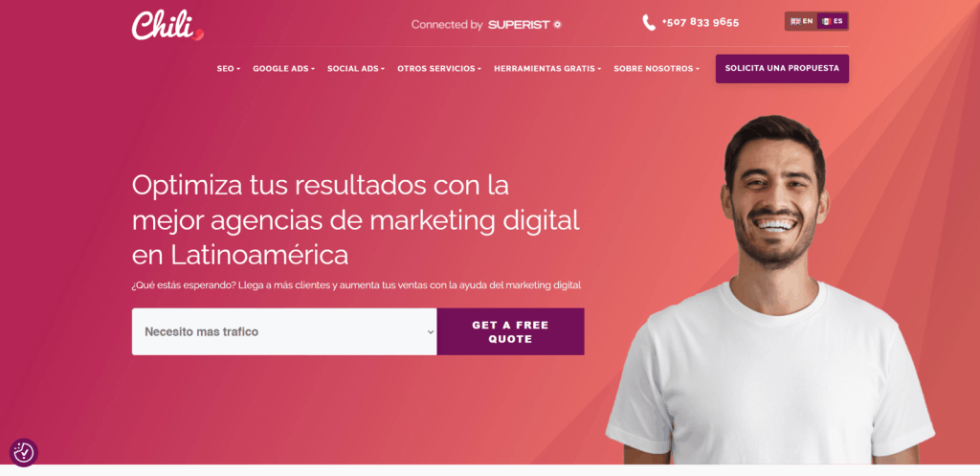Click the smiling man hero image
Image resolution: width=980 pixels, height=476 pixels.
770,289
